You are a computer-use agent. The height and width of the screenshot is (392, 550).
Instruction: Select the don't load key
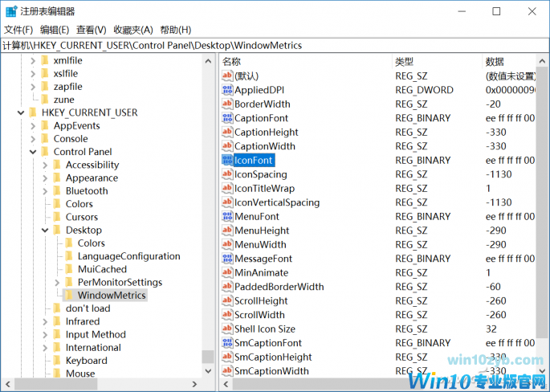pos(88,308)
